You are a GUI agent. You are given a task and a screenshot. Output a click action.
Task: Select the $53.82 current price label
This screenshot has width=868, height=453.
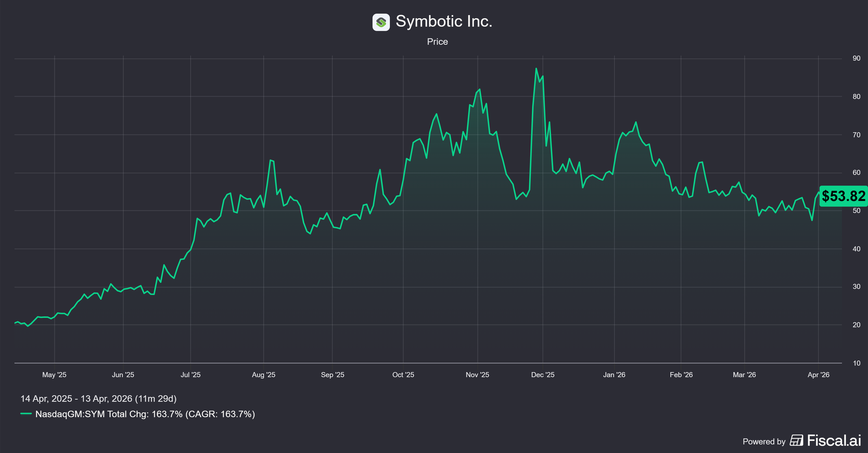843,196
